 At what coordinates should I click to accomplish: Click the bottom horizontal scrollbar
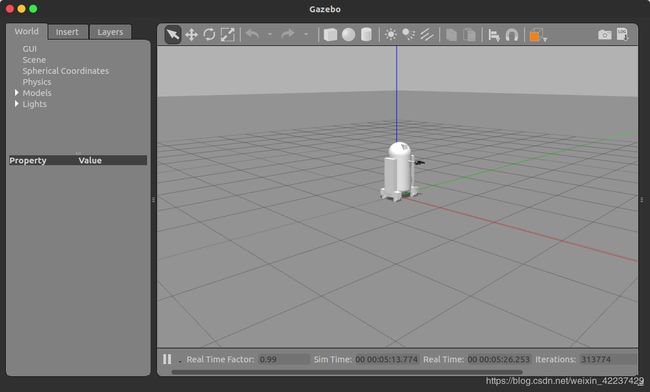click(347, 372)
